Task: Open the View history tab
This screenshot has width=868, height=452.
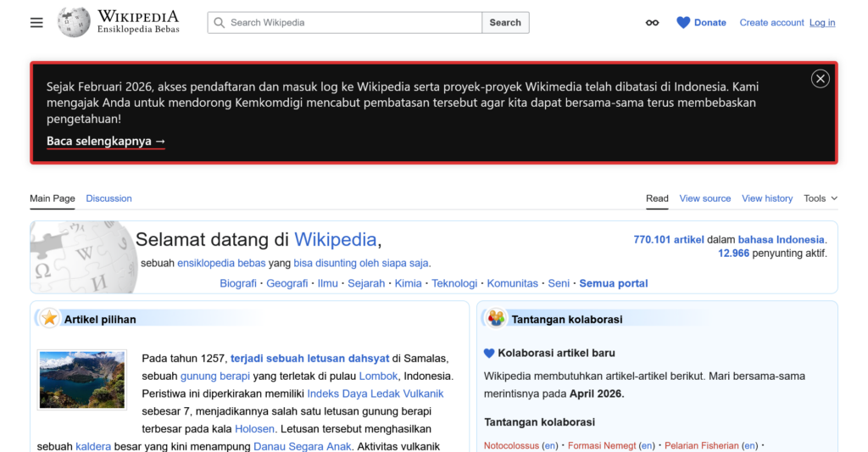Action: click(767, 198)
